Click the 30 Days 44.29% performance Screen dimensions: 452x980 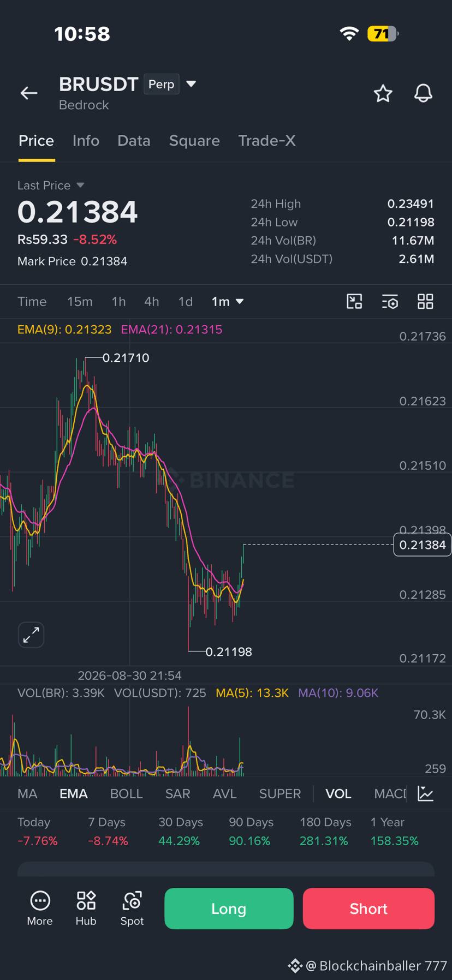pyautogui.click(x=180, y=832)
